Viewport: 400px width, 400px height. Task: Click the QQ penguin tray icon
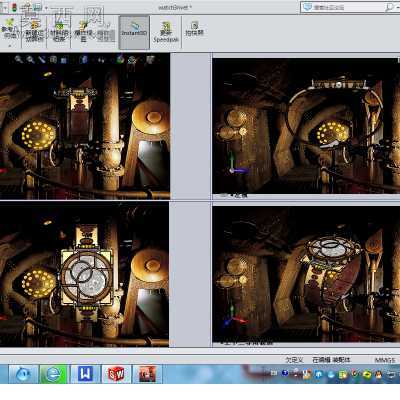point(378,374)
